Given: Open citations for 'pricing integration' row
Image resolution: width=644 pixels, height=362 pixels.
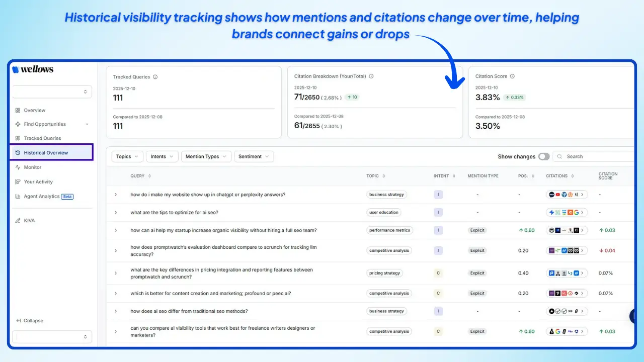Looking at the screenshot, I should 567,273.
